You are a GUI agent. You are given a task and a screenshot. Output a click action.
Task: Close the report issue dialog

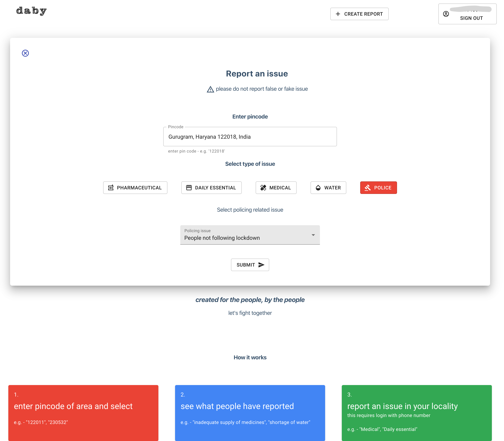(x=25, y=53)
